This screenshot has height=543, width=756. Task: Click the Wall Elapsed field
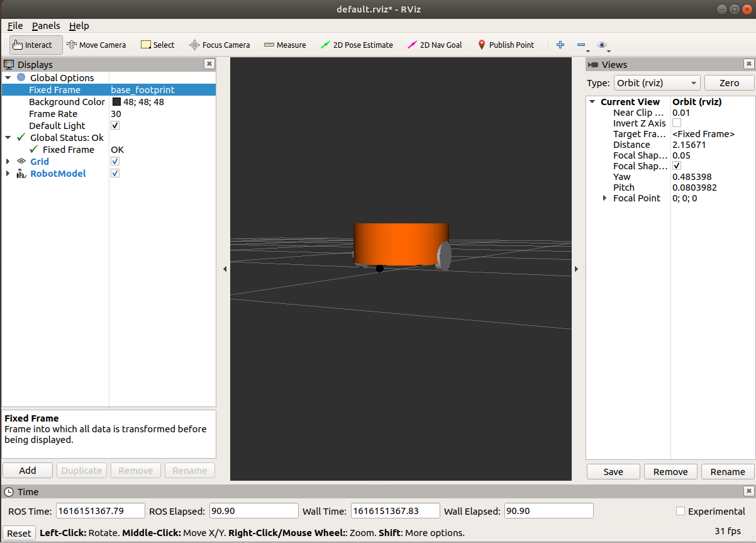549,511
